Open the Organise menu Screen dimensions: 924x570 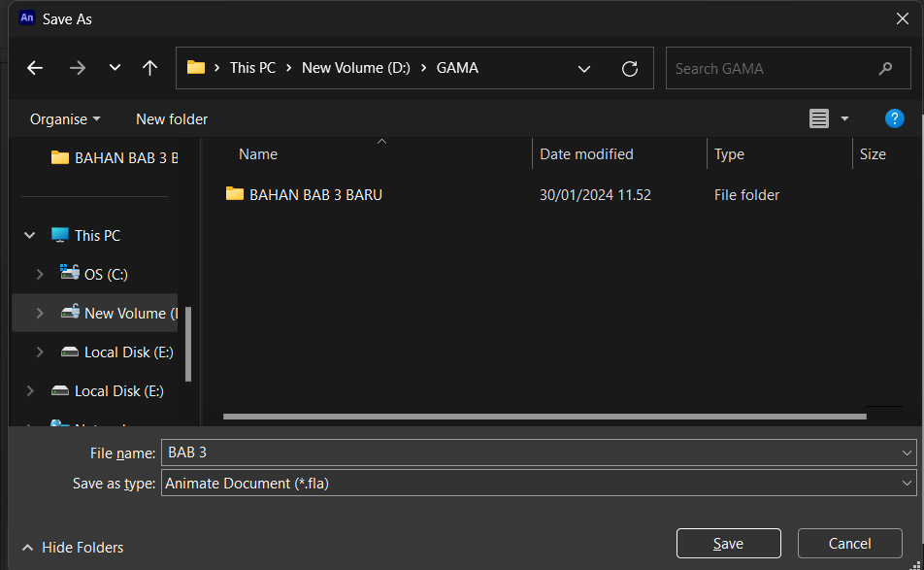tap(65, 119)
